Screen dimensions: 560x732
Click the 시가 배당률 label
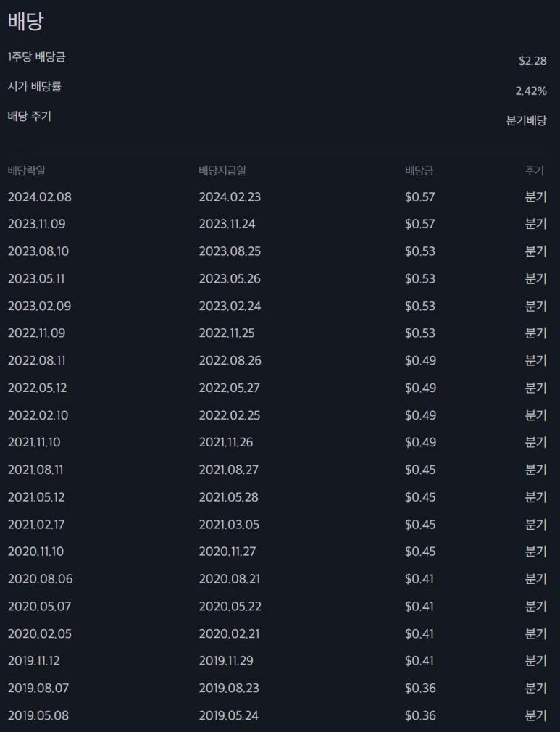click(x=35, y=87)
